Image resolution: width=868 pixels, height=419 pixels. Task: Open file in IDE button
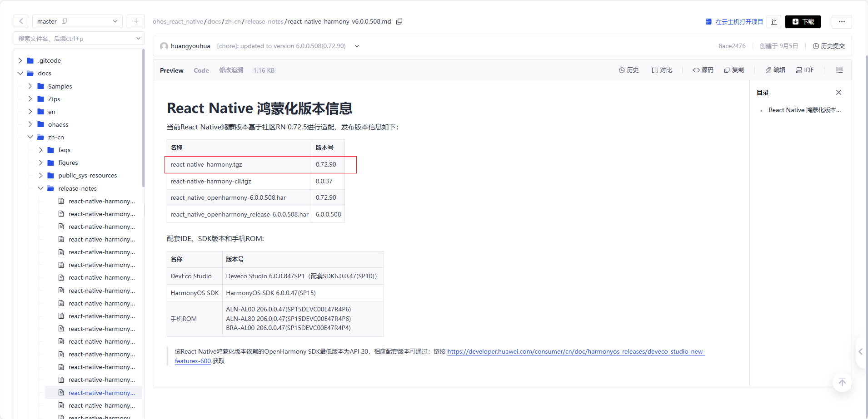(x=805, y=70)
